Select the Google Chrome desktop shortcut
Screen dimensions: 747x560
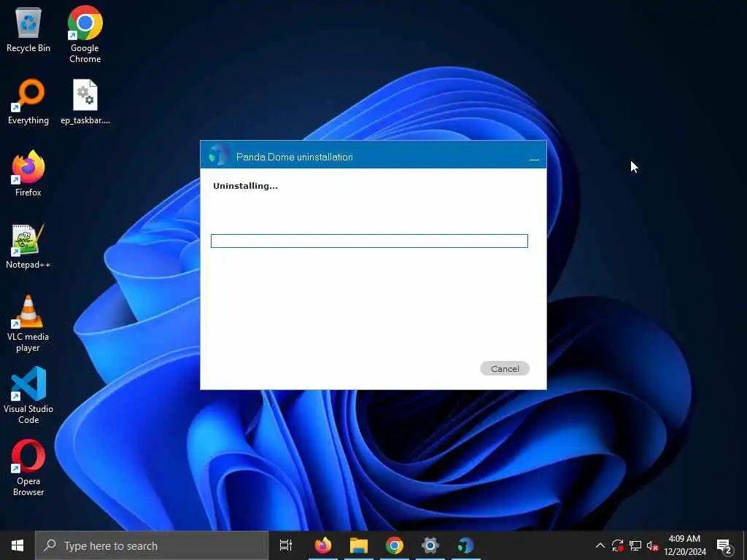pyautogui.click(x=85, y=35)
